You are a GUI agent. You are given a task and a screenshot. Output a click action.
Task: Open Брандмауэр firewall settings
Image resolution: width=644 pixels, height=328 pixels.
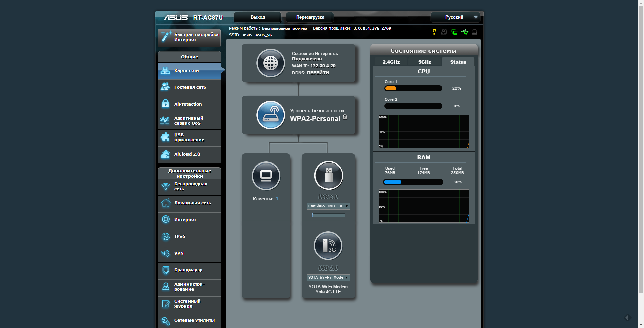click(190, 270)
